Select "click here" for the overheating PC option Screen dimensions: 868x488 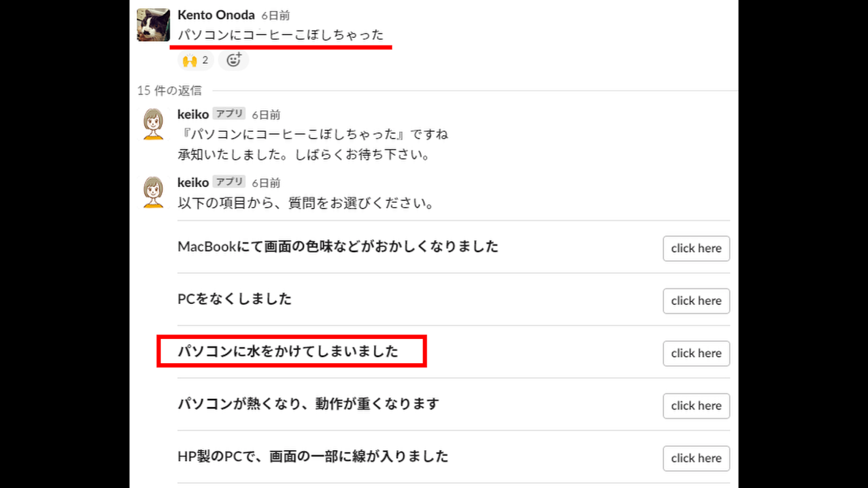(696, 406)
